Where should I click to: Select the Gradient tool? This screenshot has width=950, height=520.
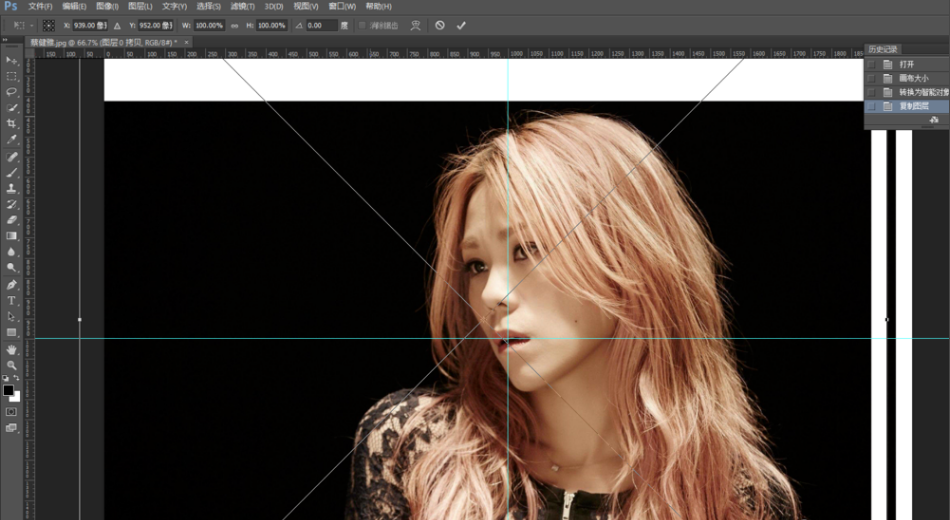12,236
